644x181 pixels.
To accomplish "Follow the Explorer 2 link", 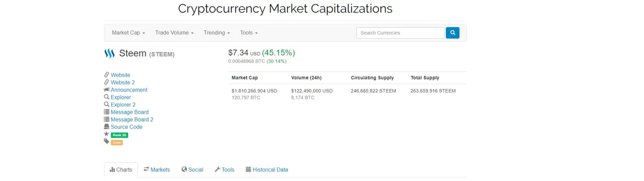I will [123, 105].
